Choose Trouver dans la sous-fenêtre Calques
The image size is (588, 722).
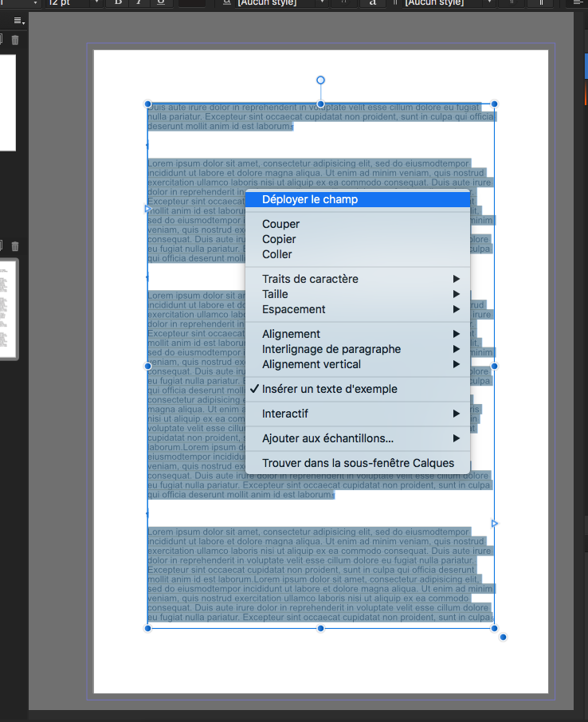(358, 463)
